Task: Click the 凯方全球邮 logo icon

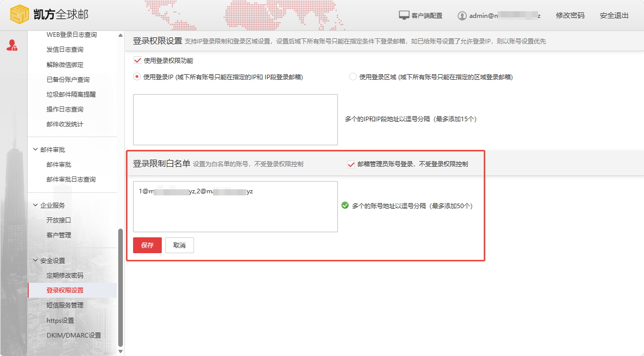Action: click(x=20, y=15)
